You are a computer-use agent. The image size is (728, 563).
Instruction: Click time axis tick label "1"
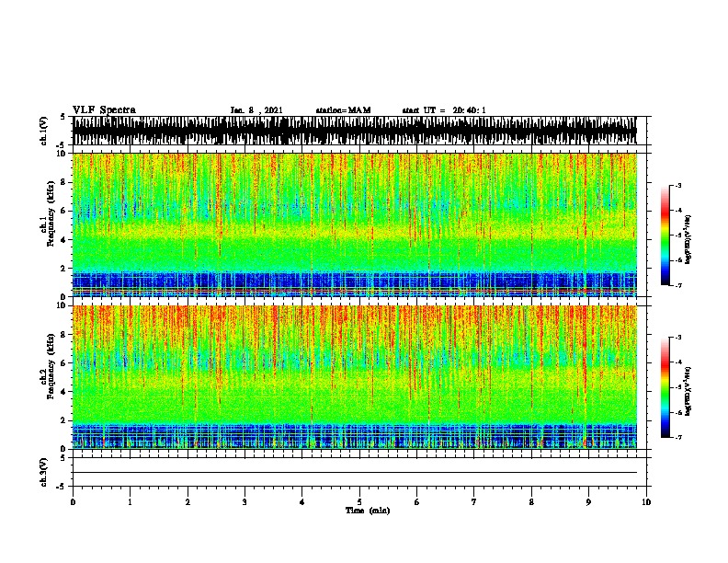(130, 502)
